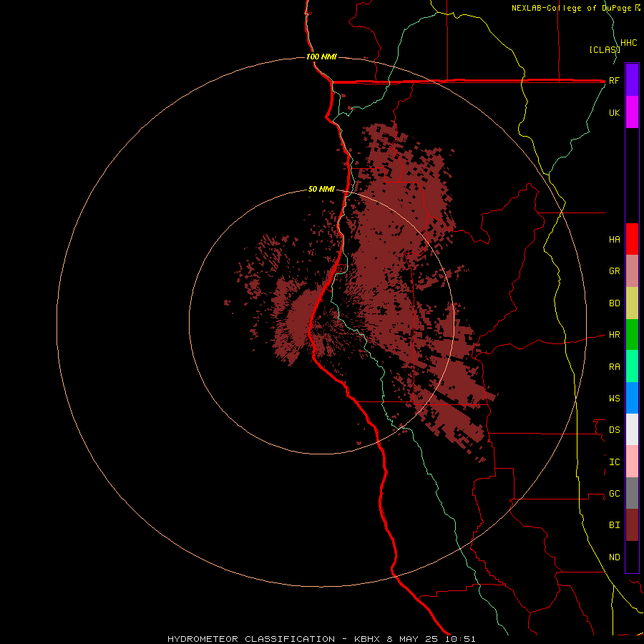Click the HA red legend swatch
644x644 pixels.
point(632,239)
